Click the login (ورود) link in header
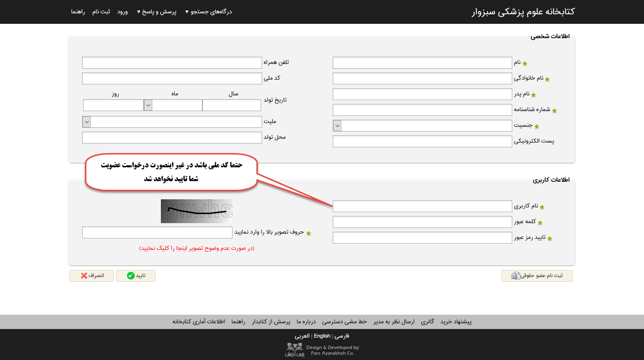This screenshot has width=644, height=360. pos(123,12)
